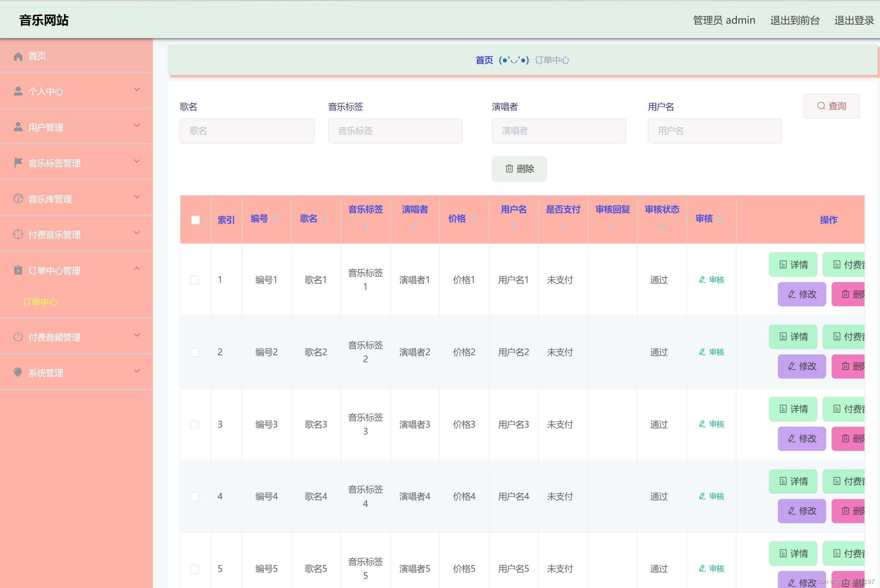
Task: Open the 订单中心 submenu item
Action: pos(40,302)
